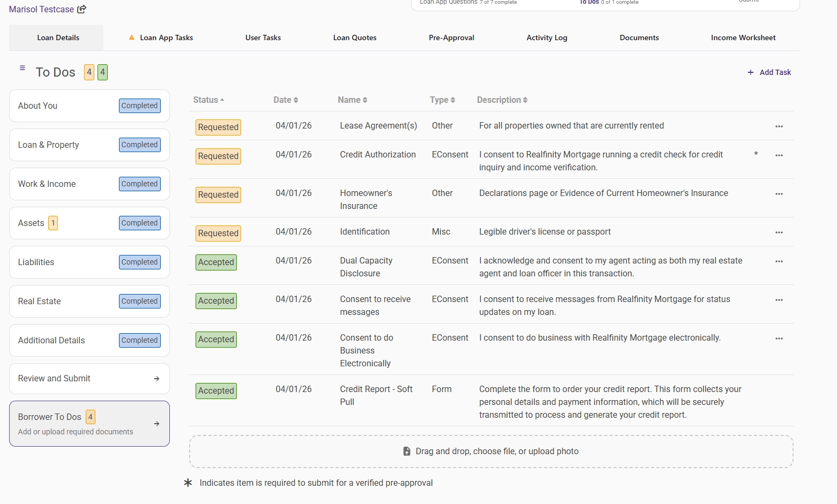The height and width of the screenshot is (504, 837).
Task: Open the Income Worksheet tab
Action: click(x=743, y=37)
